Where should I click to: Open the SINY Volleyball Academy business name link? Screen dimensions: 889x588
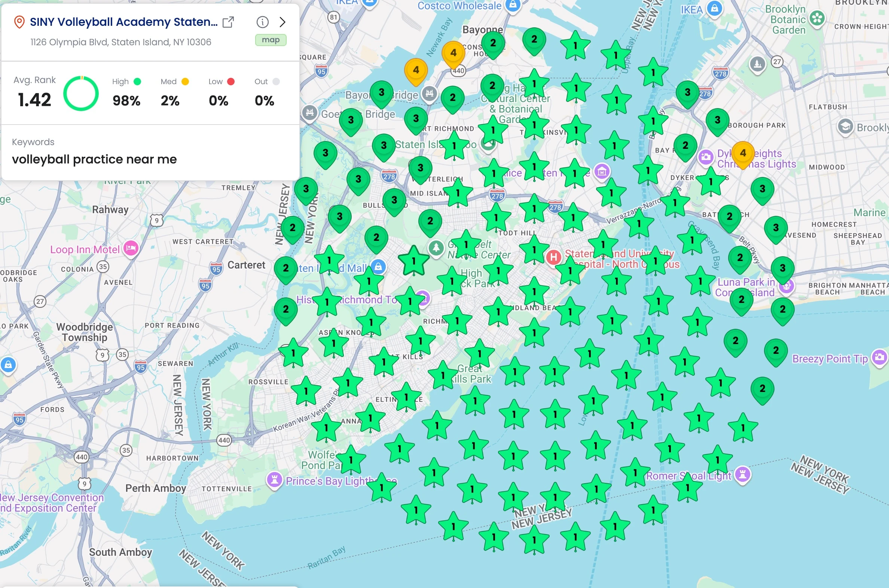click(123, 22)
